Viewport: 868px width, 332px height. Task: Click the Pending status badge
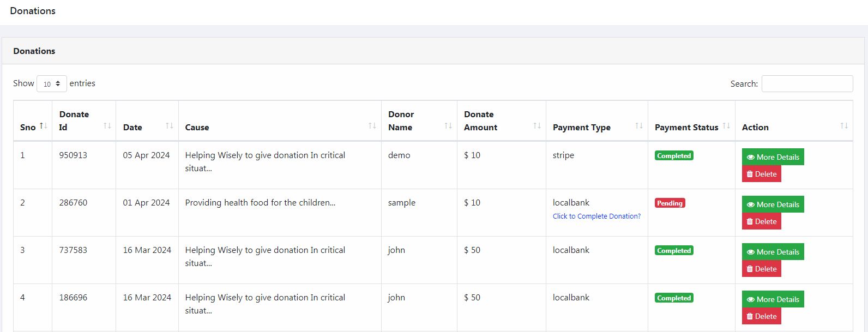[670, 203]
